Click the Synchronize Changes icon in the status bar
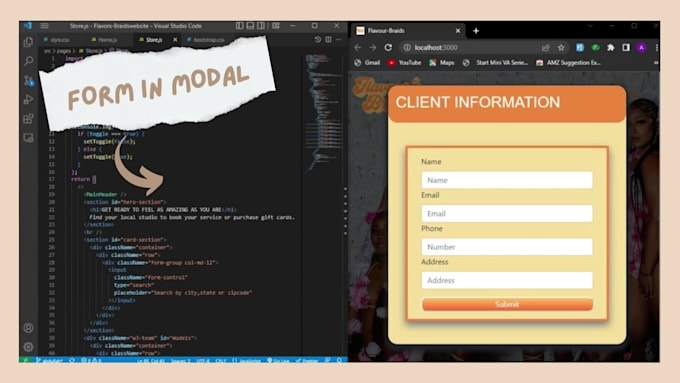Image resolution: width=680 pixels, height=383 pixels. point(72,360)
